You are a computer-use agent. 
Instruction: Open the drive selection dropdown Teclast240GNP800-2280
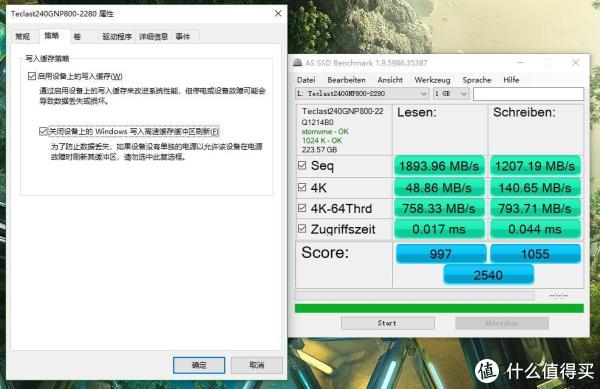[x=362, y=94]
